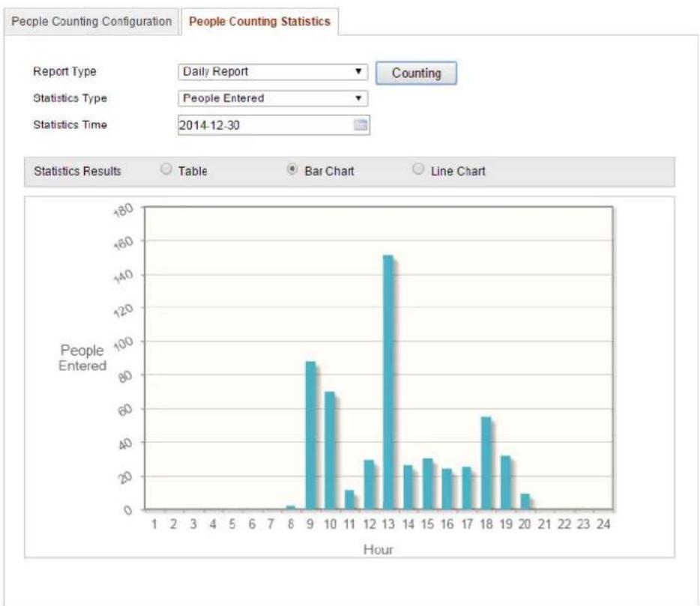700x606 pixels.
Task: Click the 180 y-axis label
Action: 123,209
